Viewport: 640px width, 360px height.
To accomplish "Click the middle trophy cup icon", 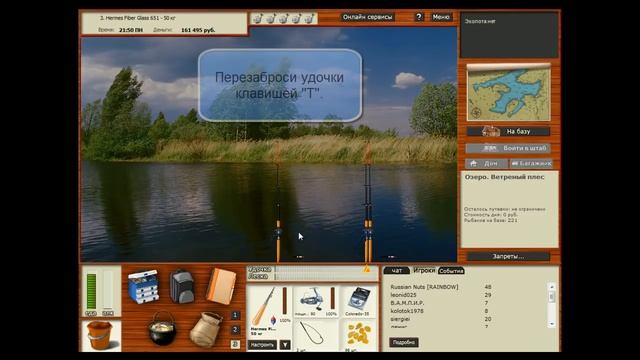I will point(283,18).
